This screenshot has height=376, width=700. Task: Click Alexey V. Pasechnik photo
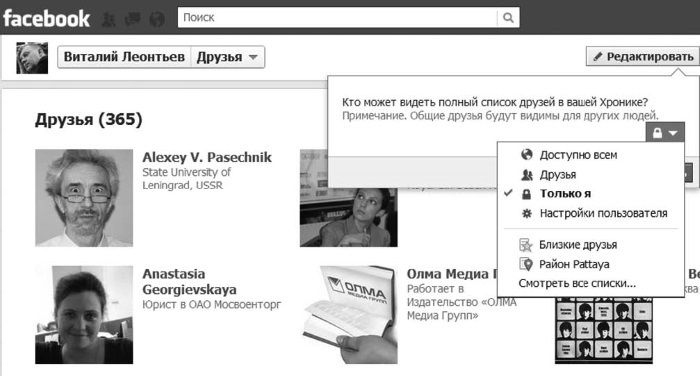[x=84, y=198]
